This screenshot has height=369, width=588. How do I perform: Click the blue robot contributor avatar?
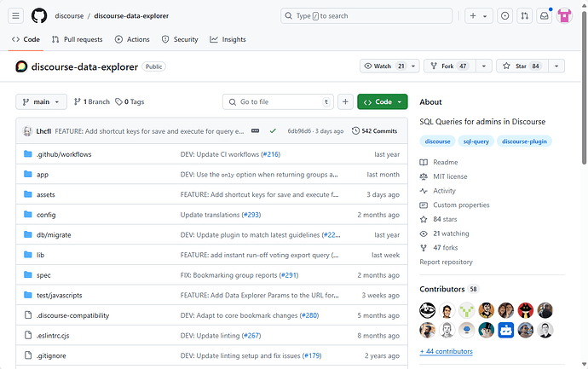click(506, 330)
